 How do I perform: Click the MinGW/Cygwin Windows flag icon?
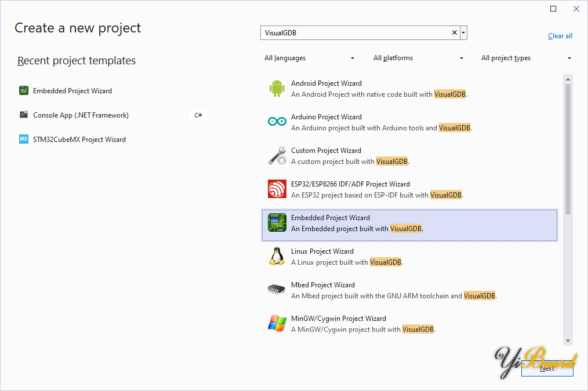277,323
